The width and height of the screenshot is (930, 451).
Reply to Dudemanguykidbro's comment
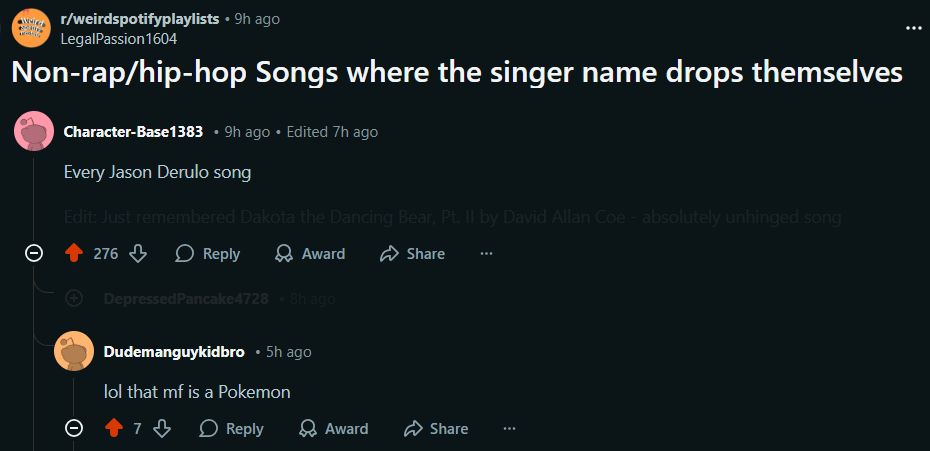click(x=232, y=429)
